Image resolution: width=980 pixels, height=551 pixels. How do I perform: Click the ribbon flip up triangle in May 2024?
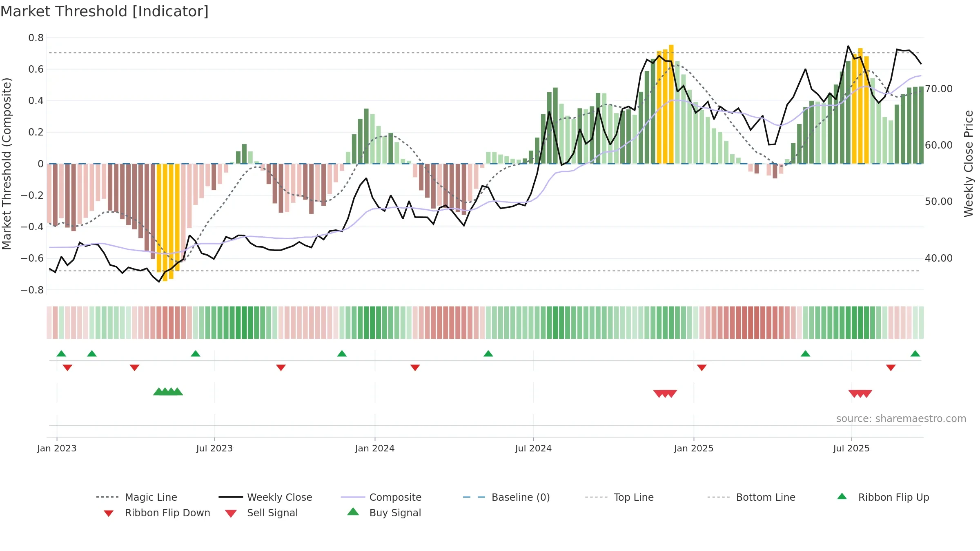tap(488, 353)
